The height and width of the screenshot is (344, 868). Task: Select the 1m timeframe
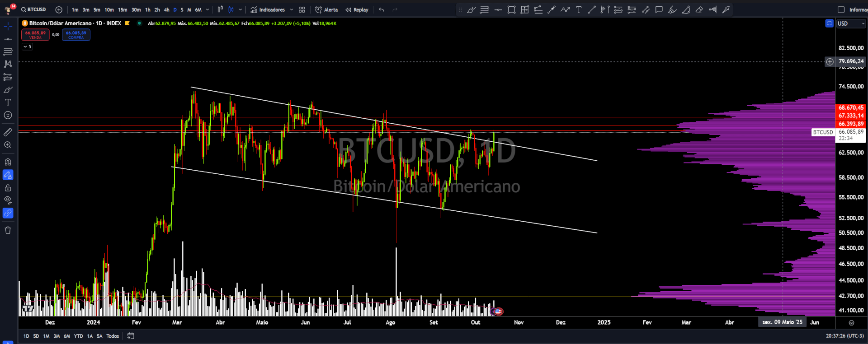[x=75, y=9]
